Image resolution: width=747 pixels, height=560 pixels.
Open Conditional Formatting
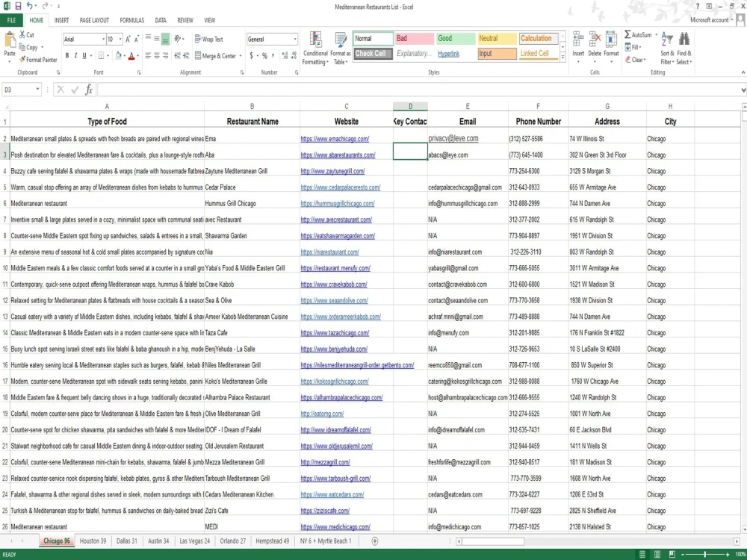click(315, 49)
